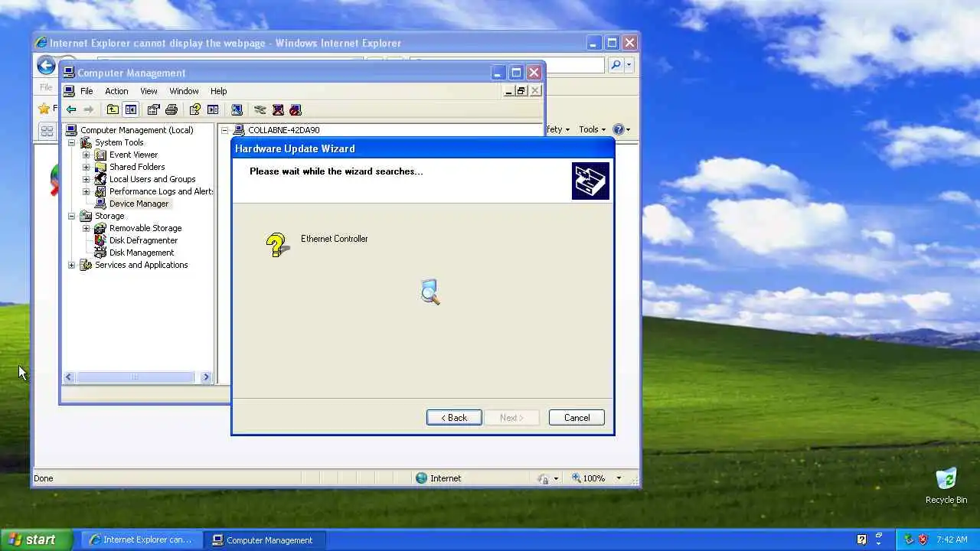Click the Update Driver toolbar icon
Viewport: 980px width, 551px height.
click(260, 109)
